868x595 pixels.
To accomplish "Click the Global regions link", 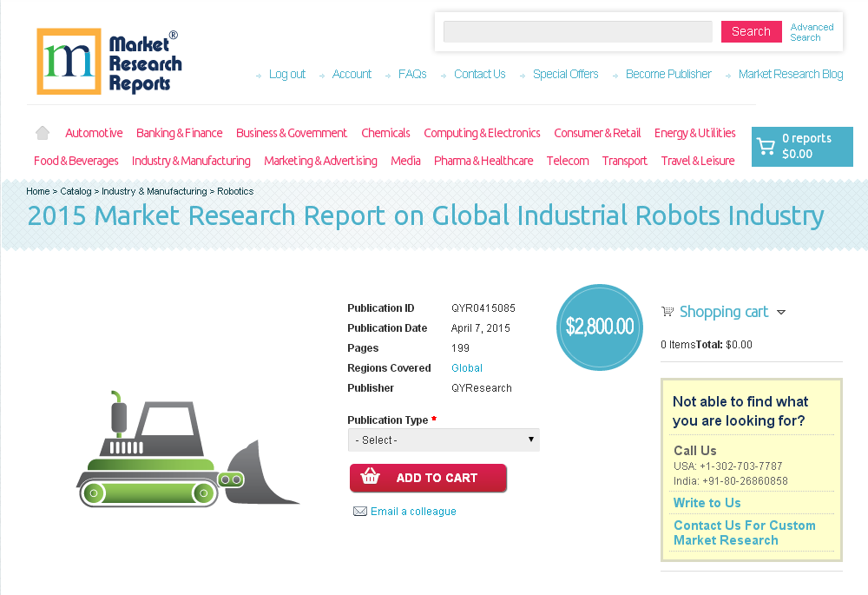I will tap(466, 367).
